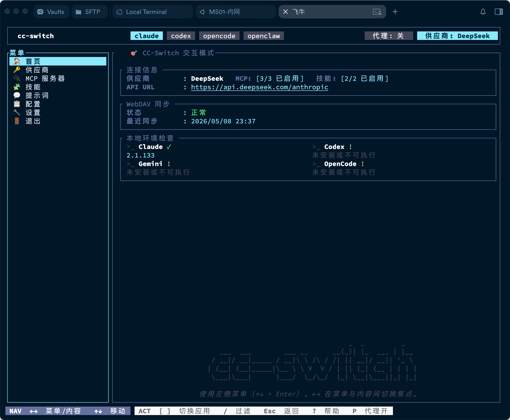Open 配置 menu item

tap(58, 104)
